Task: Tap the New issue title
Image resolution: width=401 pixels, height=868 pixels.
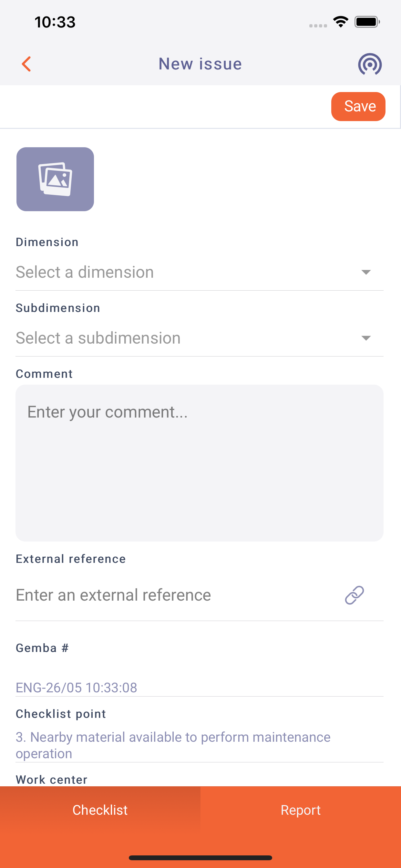Action: [200, 64]
